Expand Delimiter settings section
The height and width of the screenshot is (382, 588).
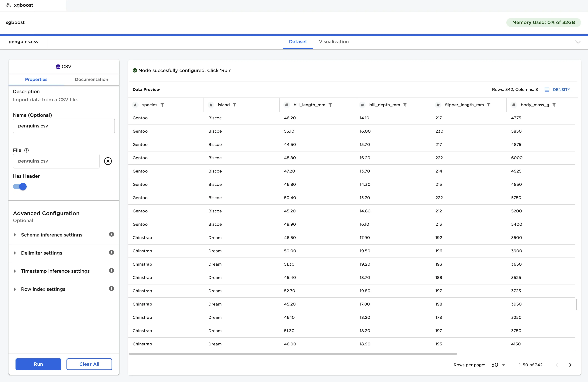coord(42,253)
